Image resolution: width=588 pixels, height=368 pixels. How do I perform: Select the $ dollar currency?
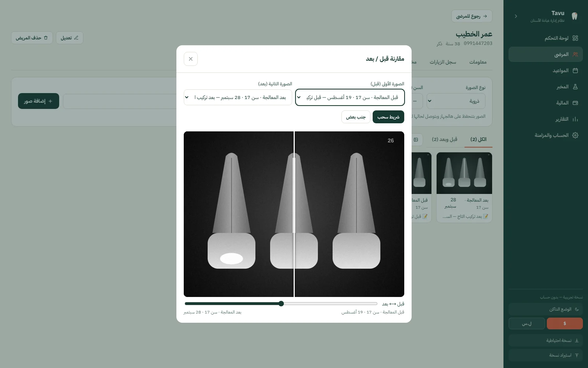(565, 323)
